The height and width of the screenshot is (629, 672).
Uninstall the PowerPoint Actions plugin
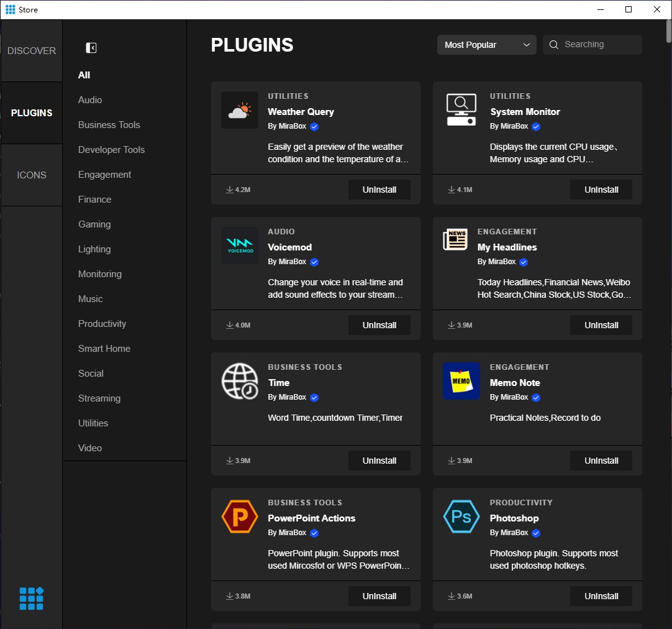point(379,596)
